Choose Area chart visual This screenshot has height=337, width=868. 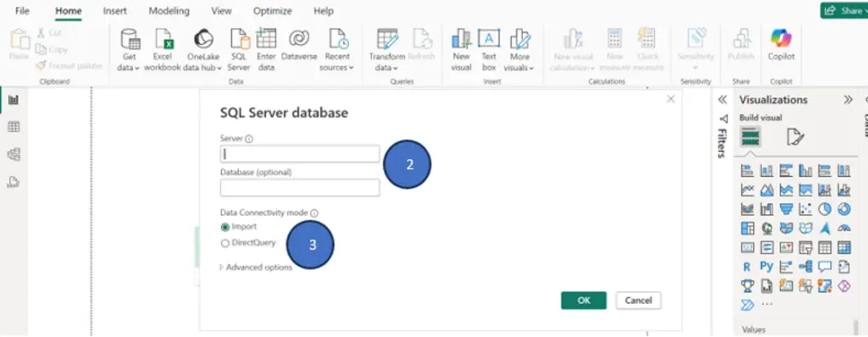[766, 191]
